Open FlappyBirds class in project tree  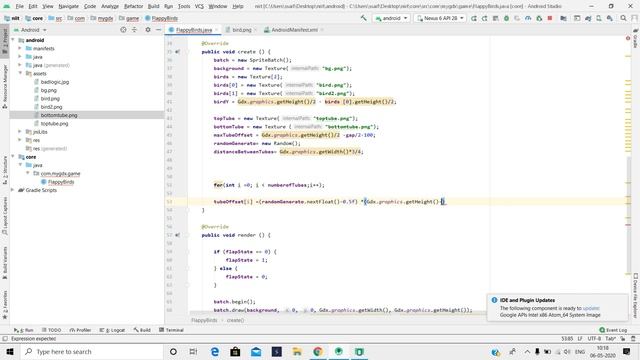tap(61, 182)
